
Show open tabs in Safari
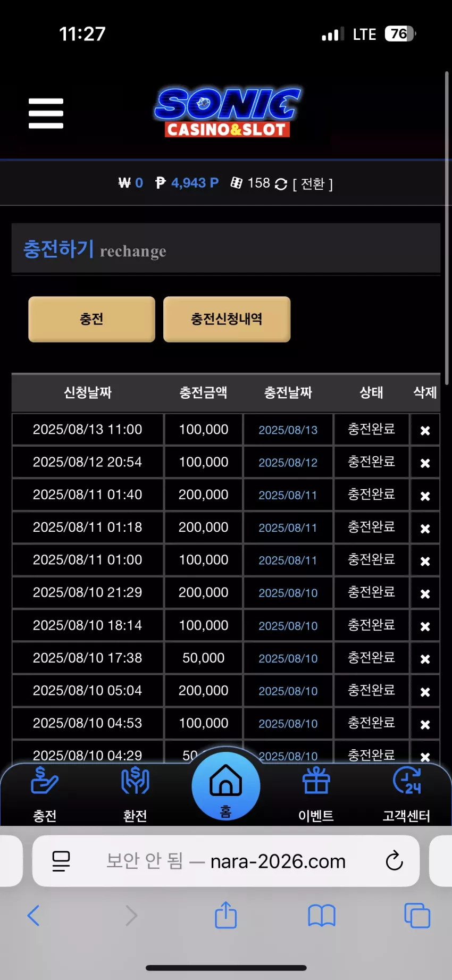point(417,916)
